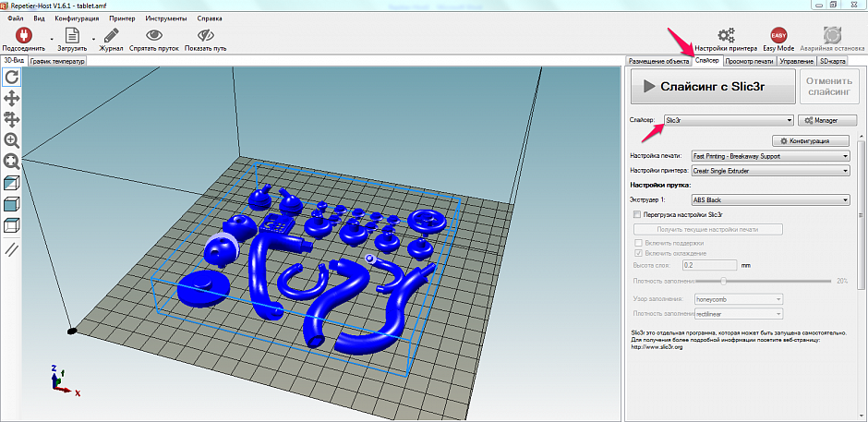Click the red Подсоединить connect icon
868x422 pixels.
24,35
